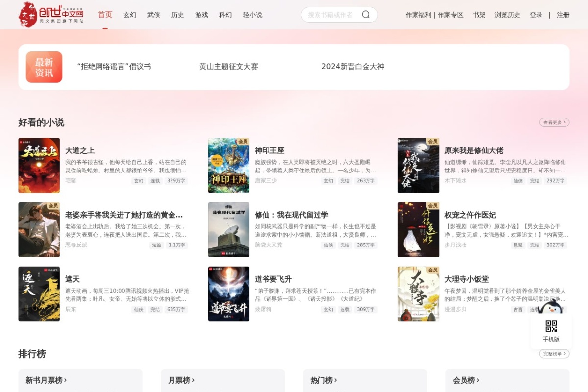
Task: Expand the 月票榜 ranking
Action: click(181, 380)
